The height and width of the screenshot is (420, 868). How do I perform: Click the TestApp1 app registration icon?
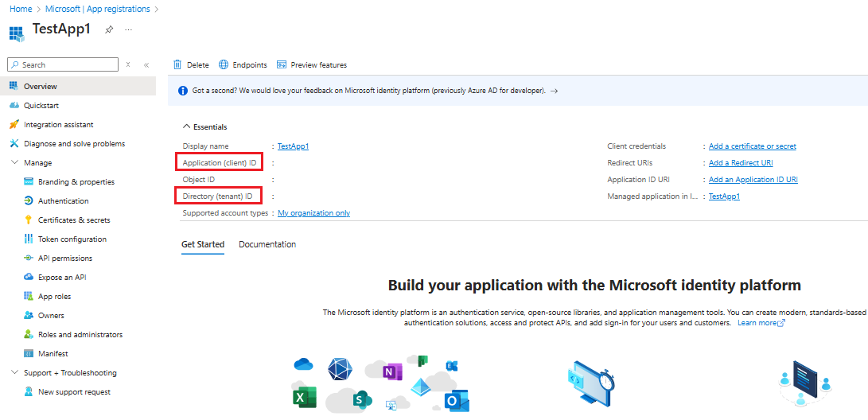click(18, 33)
